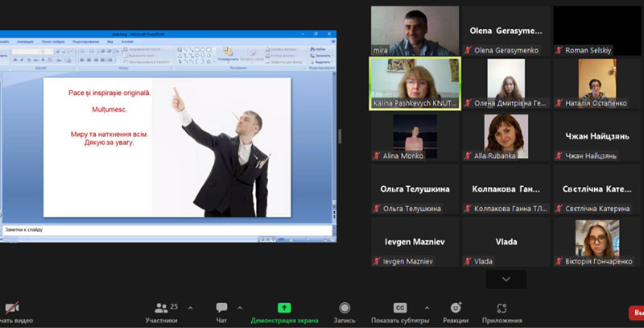Click muted mic icon of Alina Monko
This screenshot has height=328, width=644.
pyautogui.click(x=377, y=156)
